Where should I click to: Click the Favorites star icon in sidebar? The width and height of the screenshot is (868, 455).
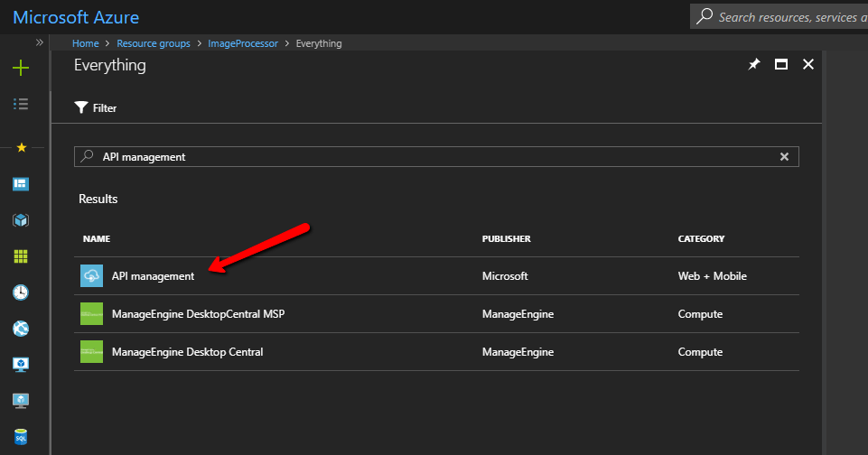click(x=21, y=147)
